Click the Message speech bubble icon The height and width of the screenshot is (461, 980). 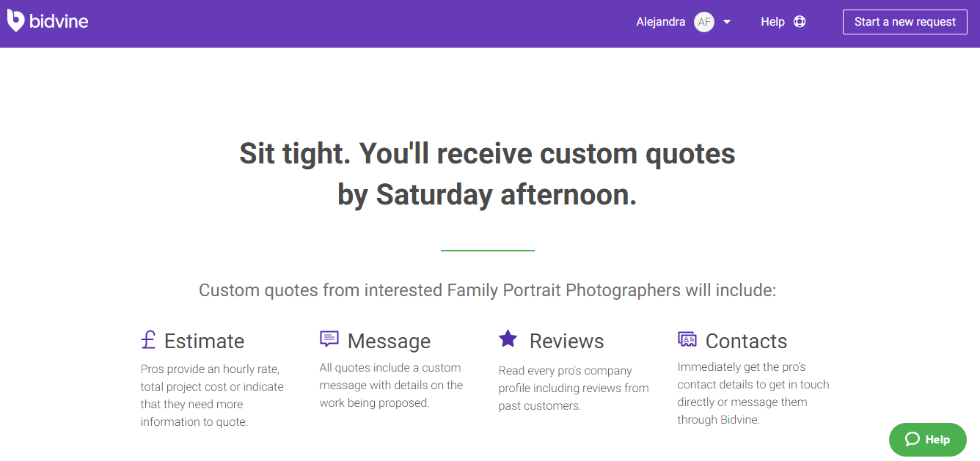pyautogui.click(x=329, y=339)
